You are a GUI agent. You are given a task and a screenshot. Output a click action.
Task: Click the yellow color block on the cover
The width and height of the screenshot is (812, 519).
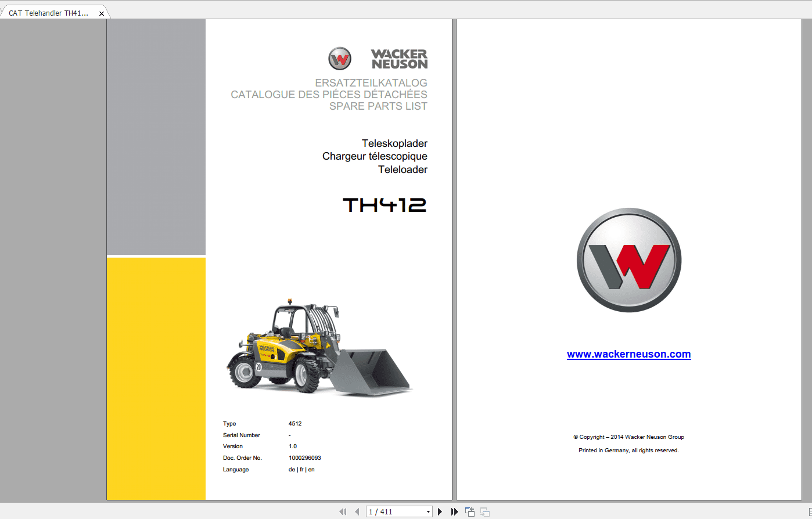tap(156, 377)
